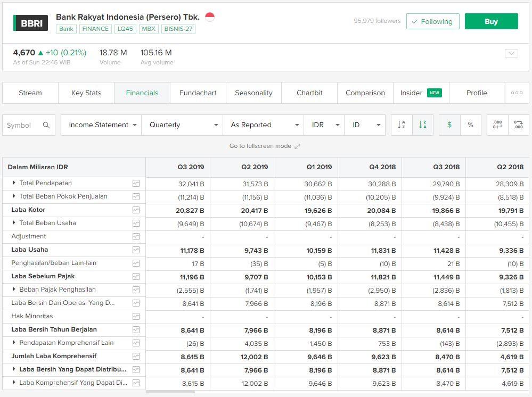Open chart icon for Total Beban Usaha
The height and width of the screenshot is (397, 532).
point(136,224)
